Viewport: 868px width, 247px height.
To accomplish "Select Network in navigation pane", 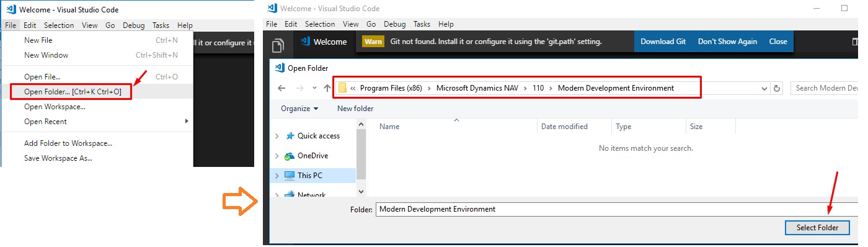I will click(311, 194).
